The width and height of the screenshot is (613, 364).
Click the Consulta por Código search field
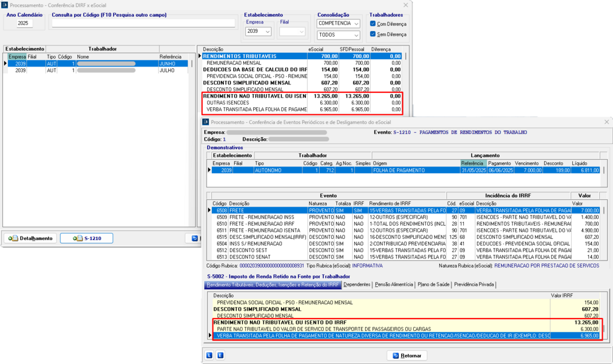(143, 23)
